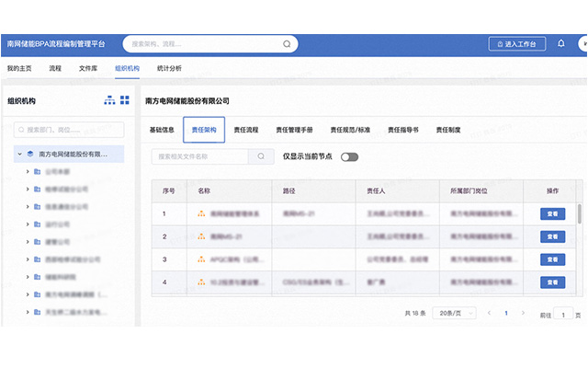Expand the first child node in tree
Image resolution: width=588 pixels, height=368 pixels.
coord(28,172)
